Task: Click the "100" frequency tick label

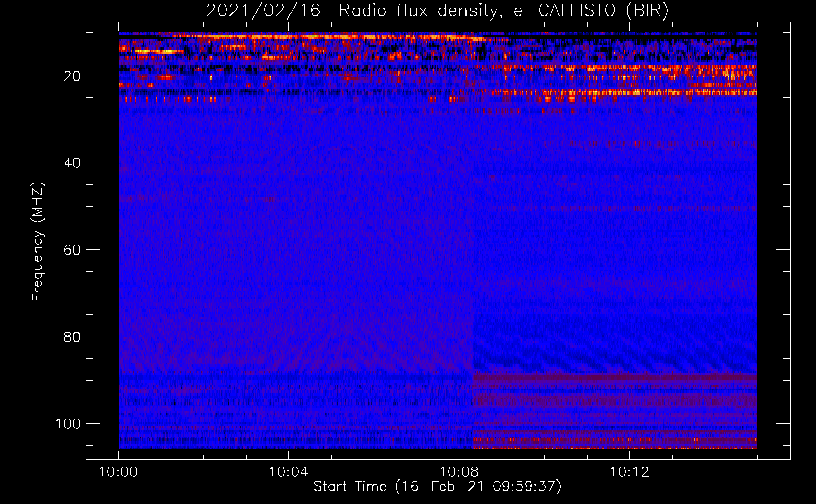Action: [68, 424]
